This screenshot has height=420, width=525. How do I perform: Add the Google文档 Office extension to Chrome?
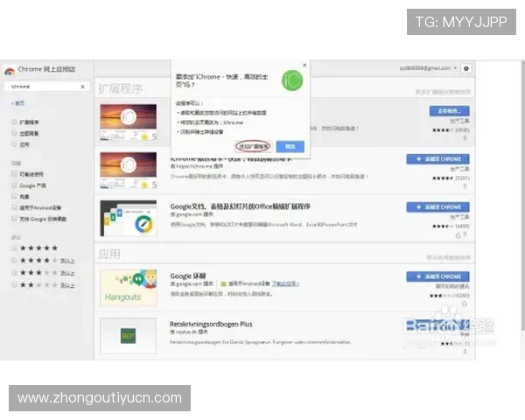pyautogui.click(x=438, y=207)
